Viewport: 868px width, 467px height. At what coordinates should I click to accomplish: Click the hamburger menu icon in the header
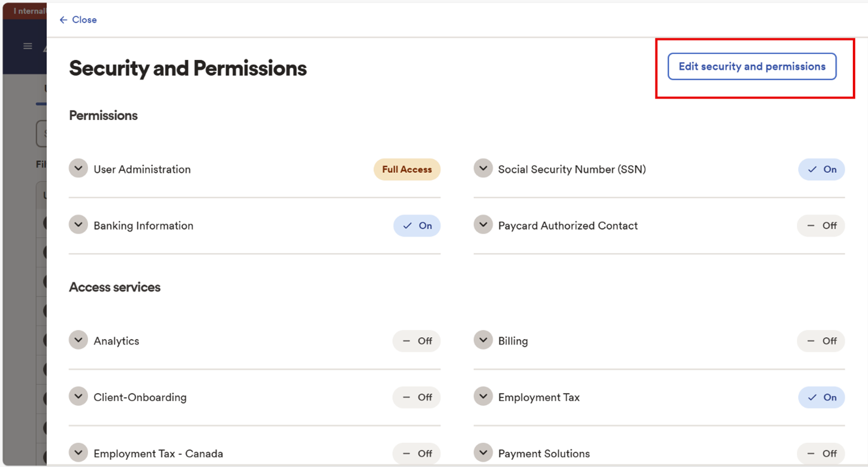point(27,46)
